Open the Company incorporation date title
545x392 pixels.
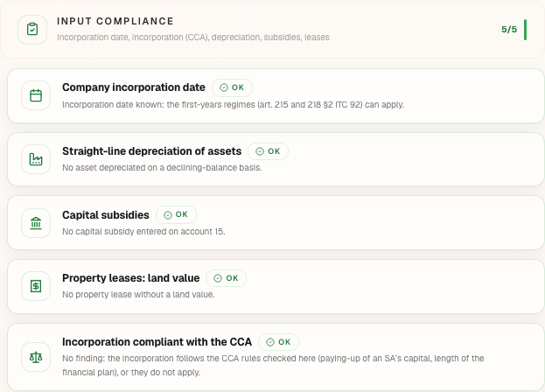[x=134, y=87]
